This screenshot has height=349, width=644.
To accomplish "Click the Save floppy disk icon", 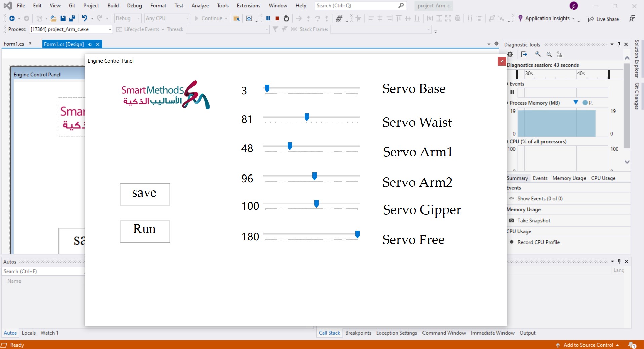I will 63,18.
